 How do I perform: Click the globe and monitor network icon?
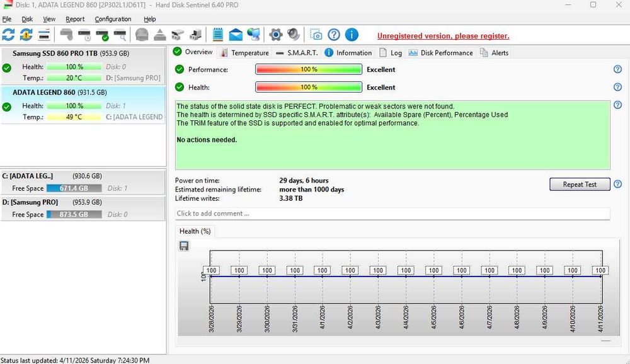click(253, 35)
